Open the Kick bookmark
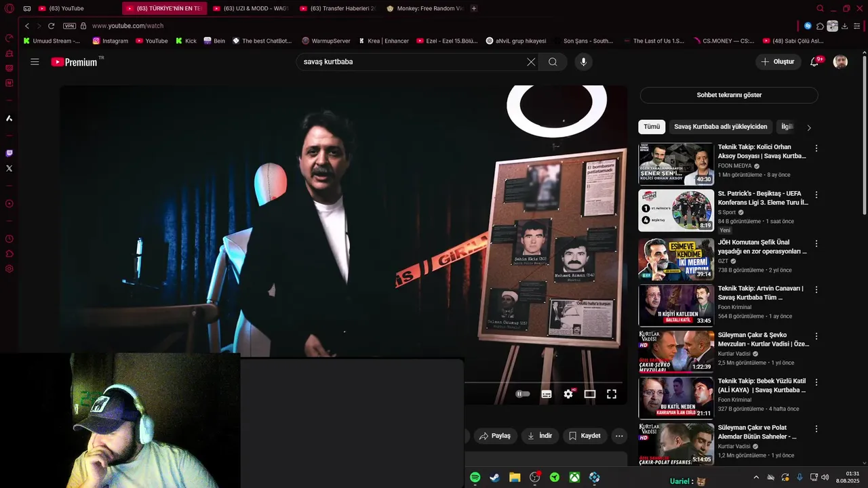This screenshot has height=488, width=868. click(x=186, y=41)
